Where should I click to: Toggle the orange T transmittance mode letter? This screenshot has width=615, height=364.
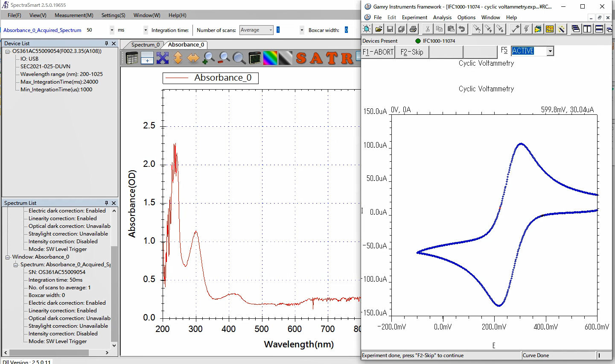(x=332, y=58)
